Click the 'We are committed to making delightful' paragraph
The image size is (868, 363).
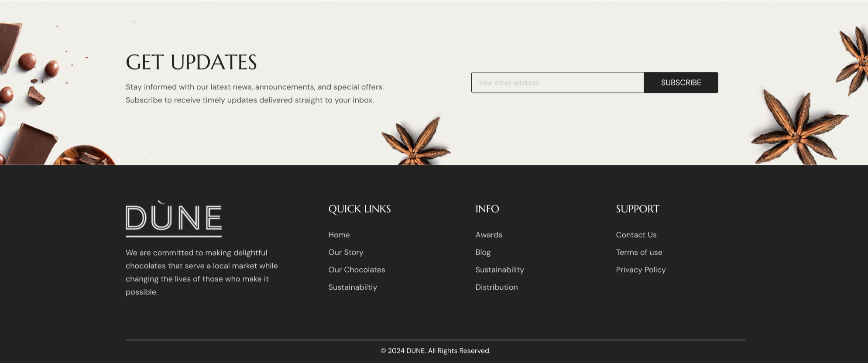202,272
